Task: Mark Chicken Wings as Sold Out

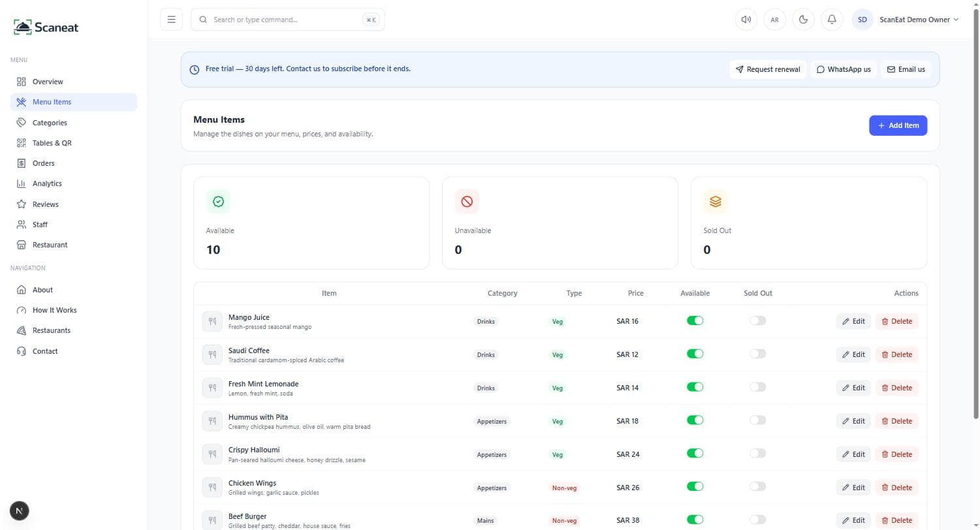Action: tap(757, 486)
